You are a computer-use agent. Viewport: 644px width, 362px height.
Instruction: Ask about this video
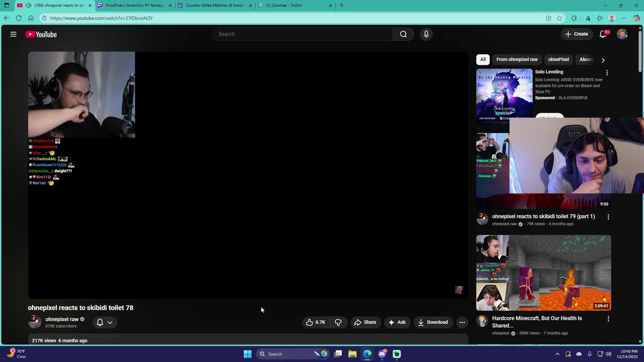(397, 322)
